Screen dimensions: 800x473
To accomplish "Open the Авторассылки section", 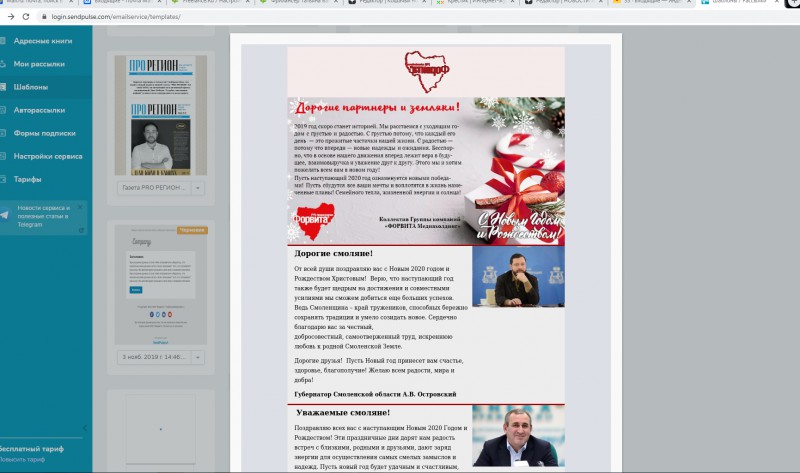I will 39,110.
